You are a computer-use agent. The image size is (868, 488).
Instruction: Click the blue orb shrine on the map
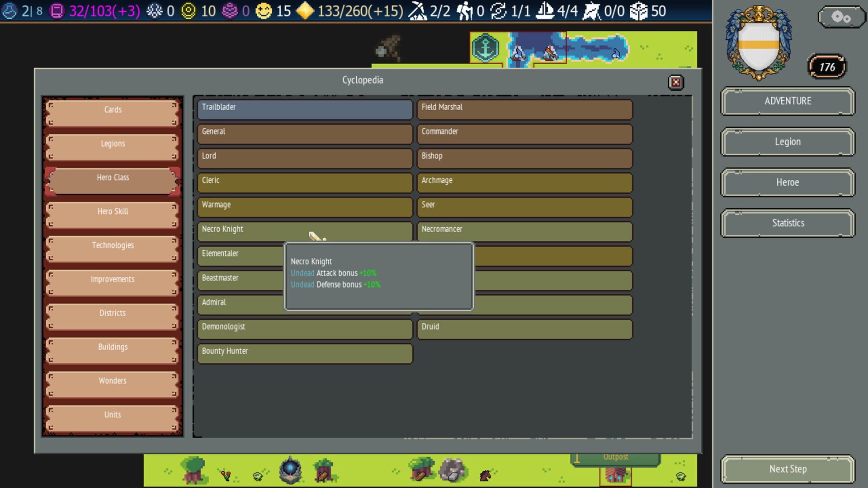(x=290, y=470)
